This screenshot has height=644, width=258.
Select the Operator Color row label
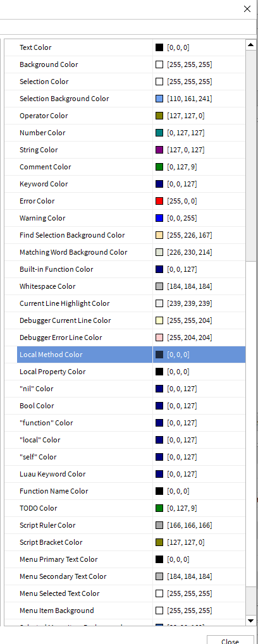pos(44,116)
